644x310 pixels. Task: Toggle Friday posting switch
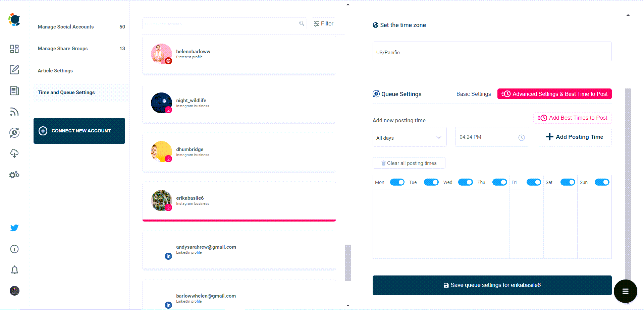[534, 182]
